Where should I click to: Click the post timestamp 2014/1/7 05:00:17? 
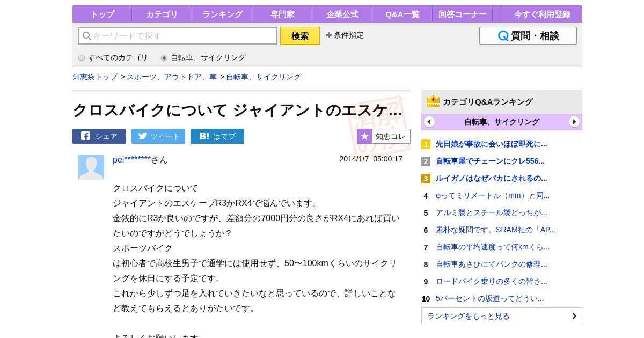[x=371, y=159]
